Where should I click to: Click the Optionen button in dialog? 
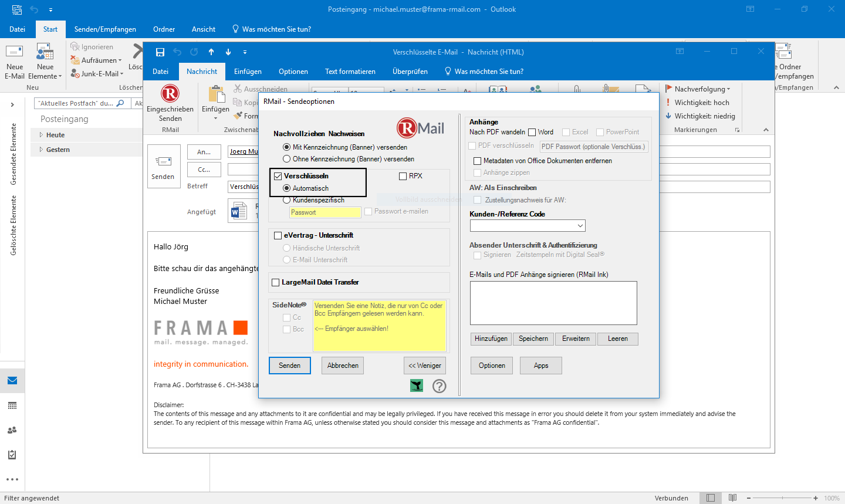point(492,366)
